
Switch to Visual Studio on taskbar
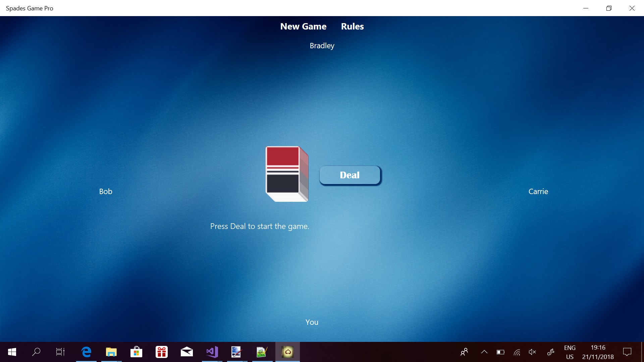coord(212,352)
